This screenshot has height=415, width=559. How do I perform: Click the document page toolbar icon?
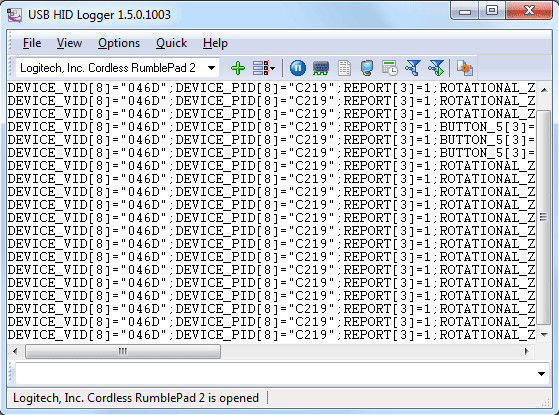click(344, 68)
